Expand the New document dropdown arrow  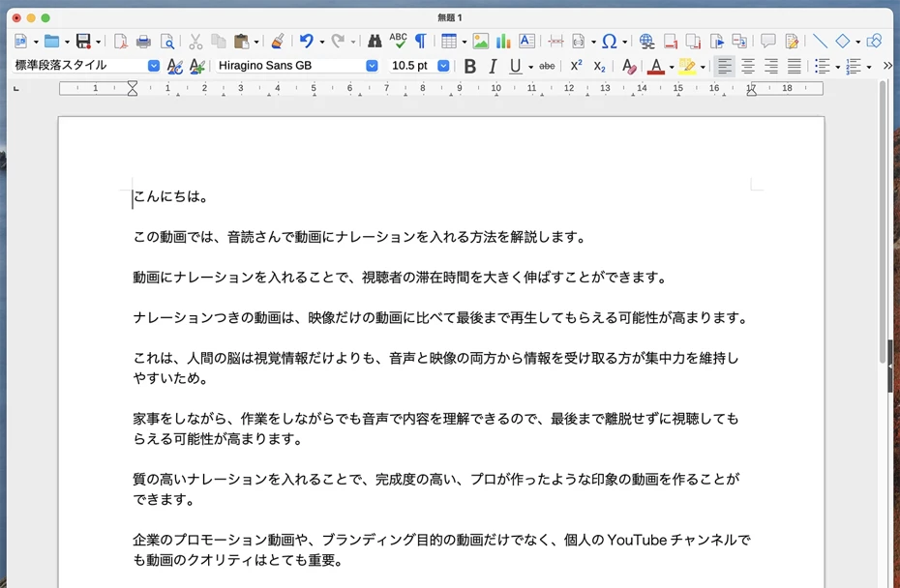pyautogui.click(x=36, y=42)
